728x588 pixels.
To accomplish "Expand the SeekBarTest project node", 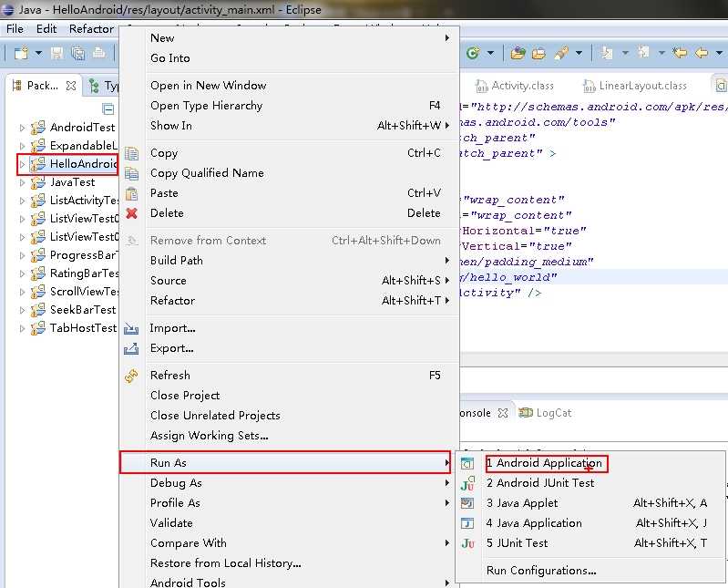I will (22, 310).
